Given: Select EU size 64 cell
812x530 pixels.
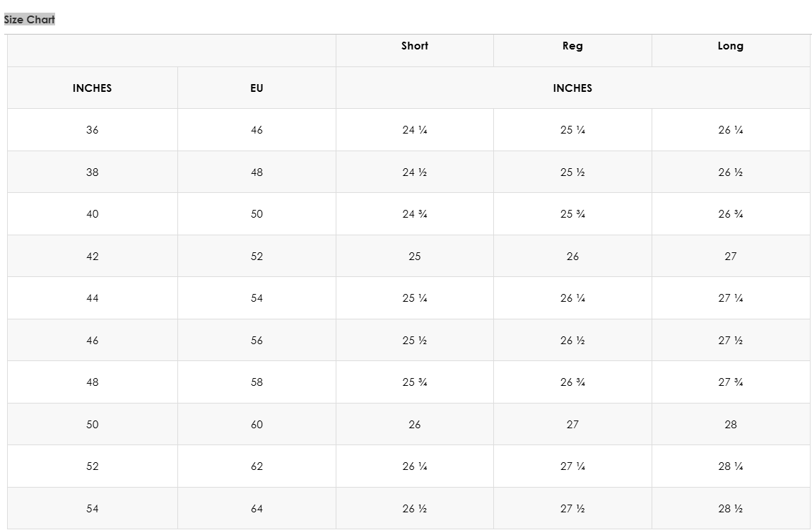Looking at the screenshot, I should coord(257,509).
